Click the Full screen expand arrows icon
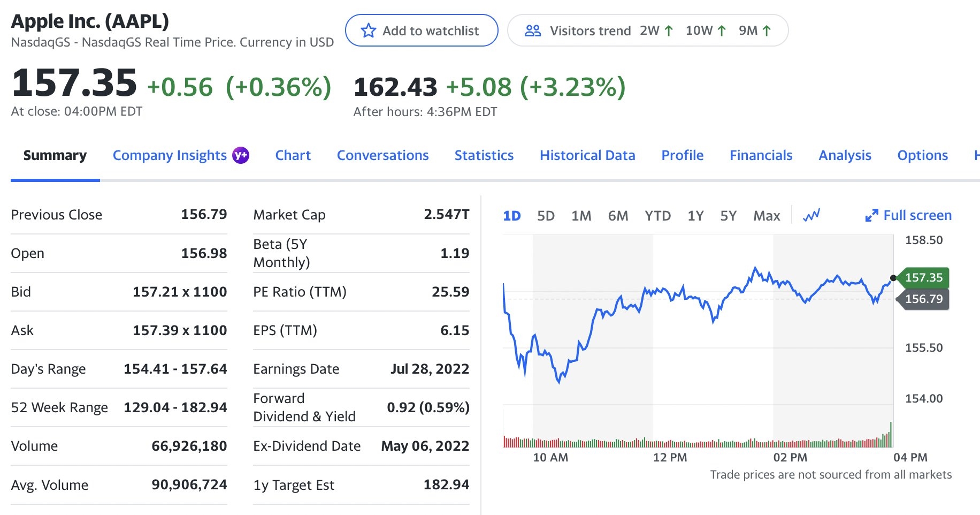 point(871,215)
